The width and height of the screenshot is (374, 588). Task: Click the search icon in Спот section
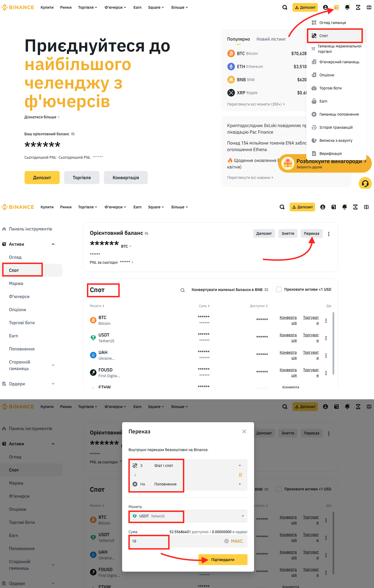(x=183, y=290)
